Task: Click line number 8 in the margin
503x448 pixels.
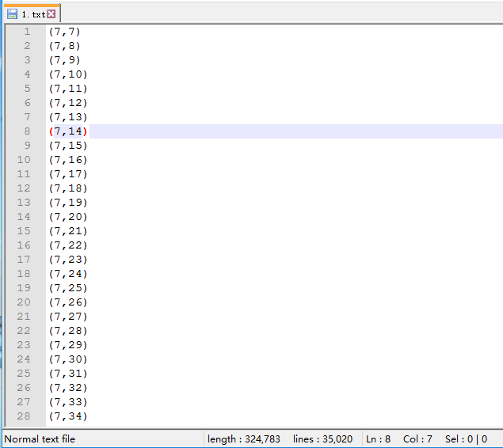Action: click(27, 131)
